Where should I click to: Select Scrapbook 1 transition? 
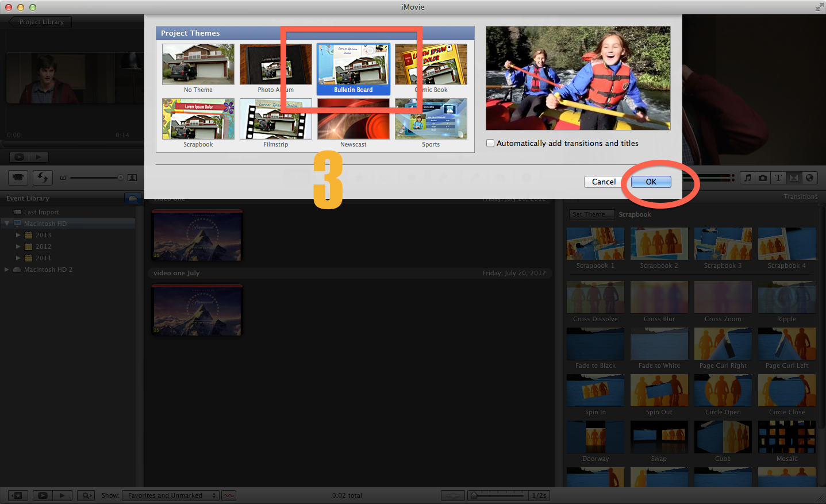[596, 244]
